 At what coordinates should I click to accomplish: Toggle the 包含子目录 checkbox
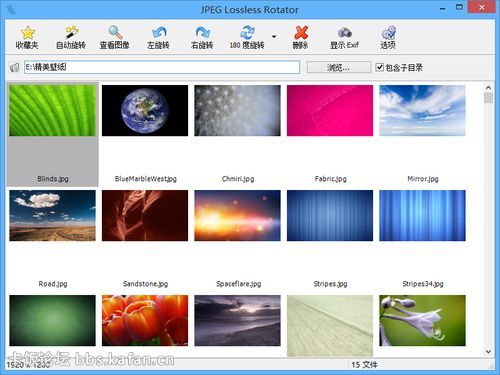(379, 67)
